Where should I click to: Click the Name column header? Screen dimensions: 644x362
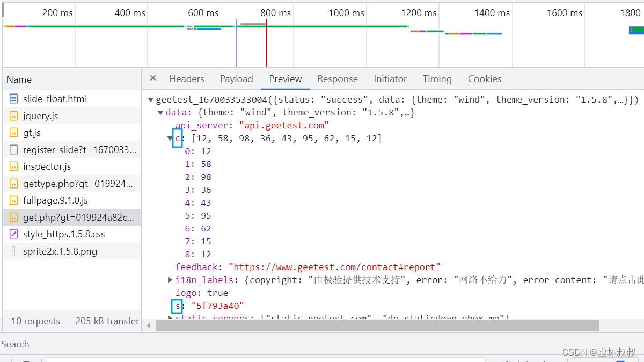72,79
